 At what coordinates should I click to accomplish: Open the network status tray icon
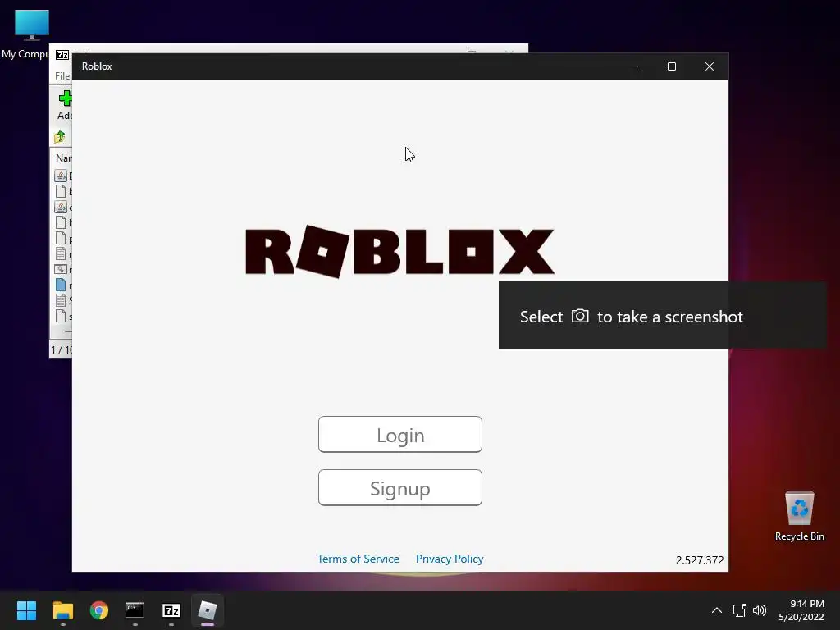(739, 610)
